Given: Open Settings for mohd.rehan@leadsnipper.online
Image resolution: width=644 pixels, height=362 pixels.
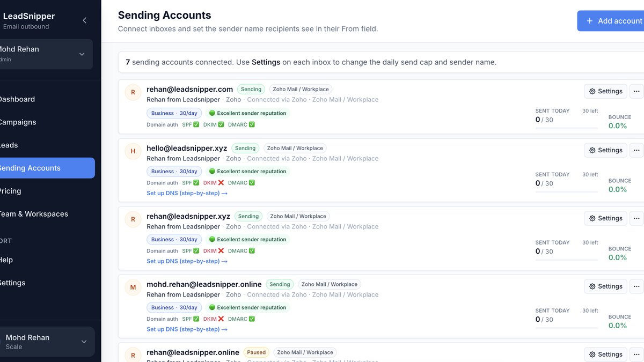Looking at the screenshot, I should (x=605, y=286).
